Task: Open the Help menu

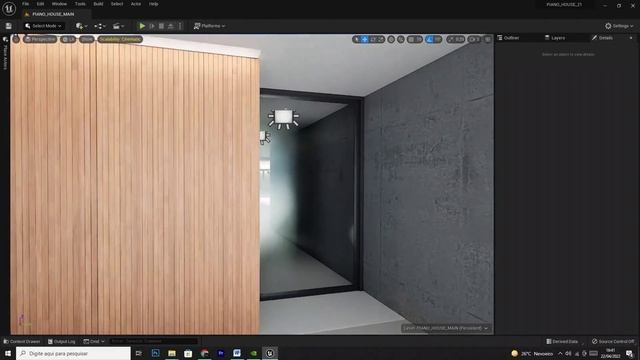Action: [153, 4]
